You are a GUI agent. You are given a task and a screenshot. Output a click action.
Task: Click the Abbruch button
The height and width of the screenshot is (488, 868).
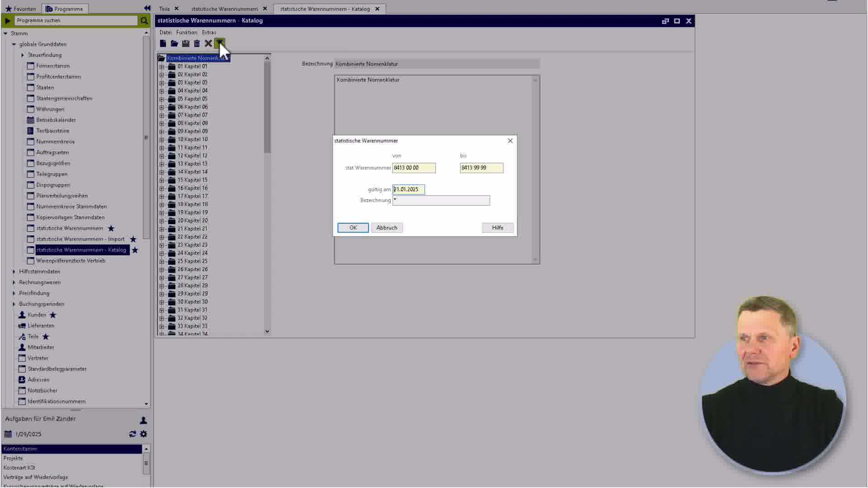coord(387,228)
